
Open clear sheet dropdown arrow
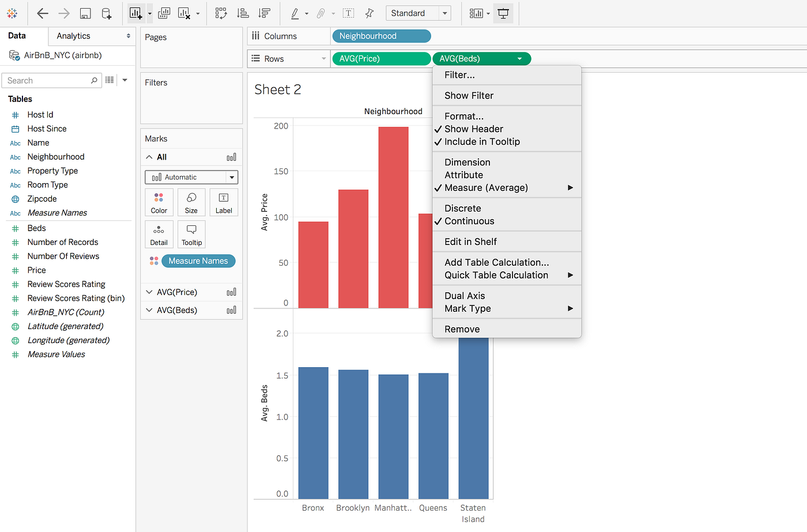(x=198, y=13)
